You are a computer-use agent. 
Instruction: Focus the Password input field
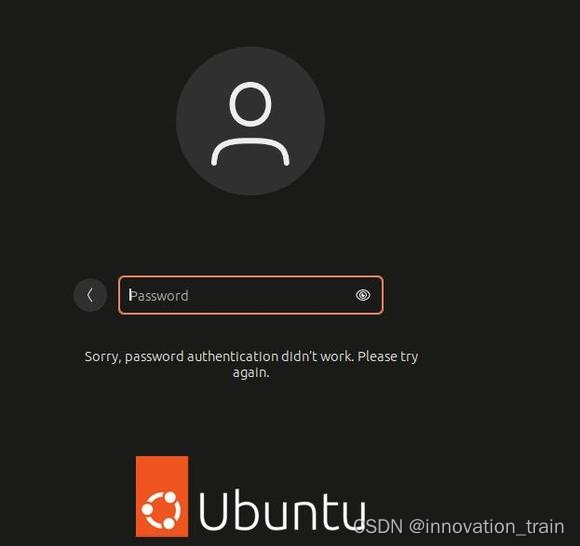click(x=251, y=295)
